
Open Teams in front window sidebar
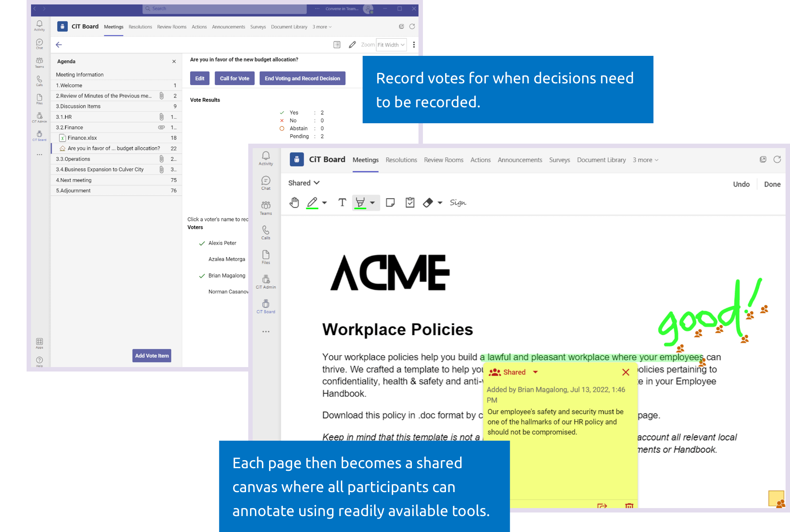[x=266, y=208]
